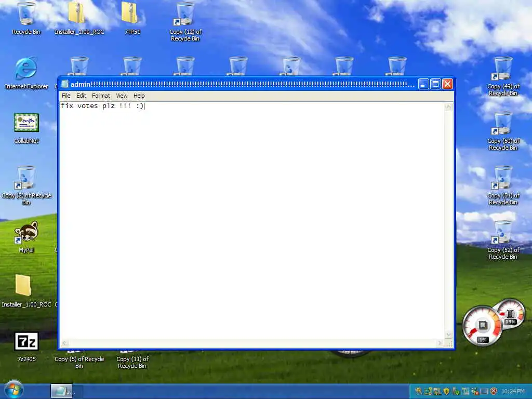Image resolution: width=532 pixels, height=399 pixels.
Task: Open the red security alert shield tray icon
Action: coord(494,391)
